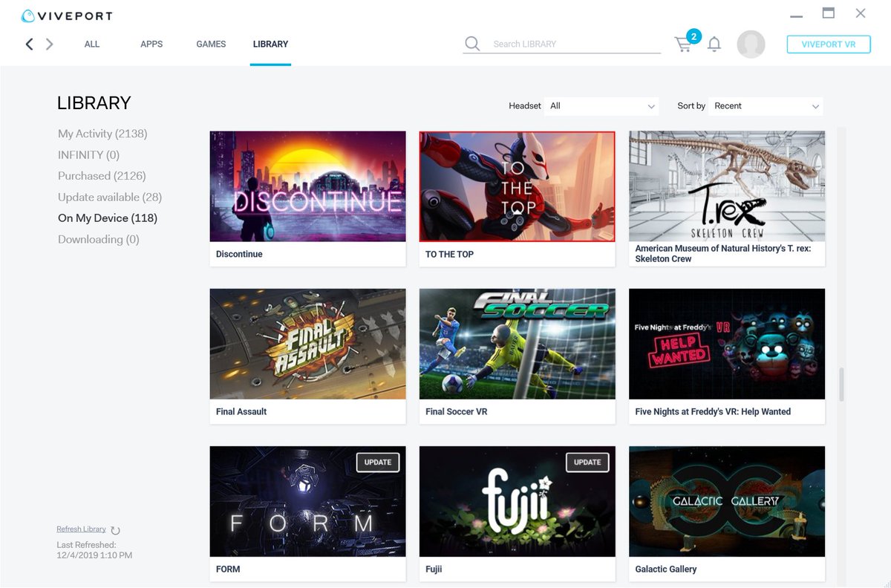Open the Fujii thumbnail
The height and width of the screenshot is (588, 891).
coord(517,501)
